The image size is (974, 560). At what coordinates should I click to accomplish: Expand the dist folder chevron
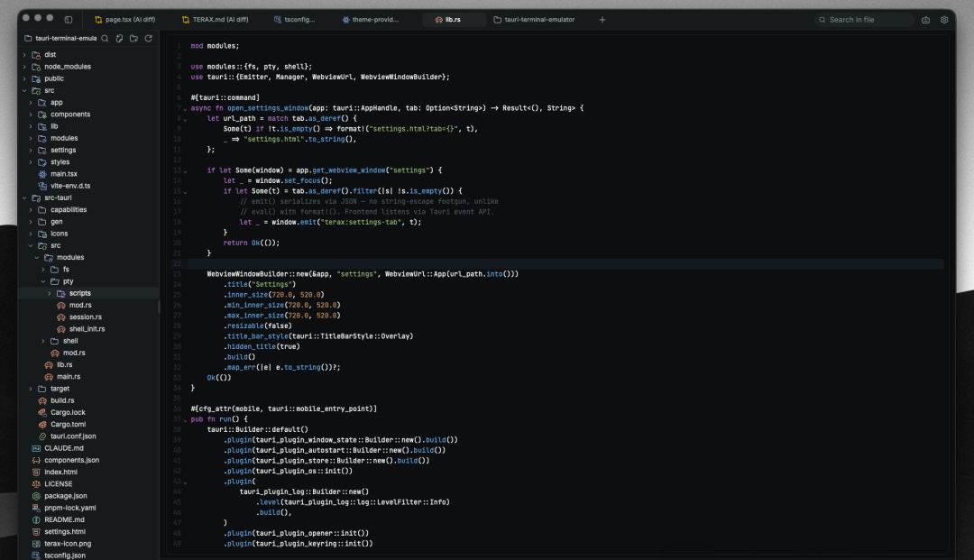pyautogui.click(x=25, y=55)
